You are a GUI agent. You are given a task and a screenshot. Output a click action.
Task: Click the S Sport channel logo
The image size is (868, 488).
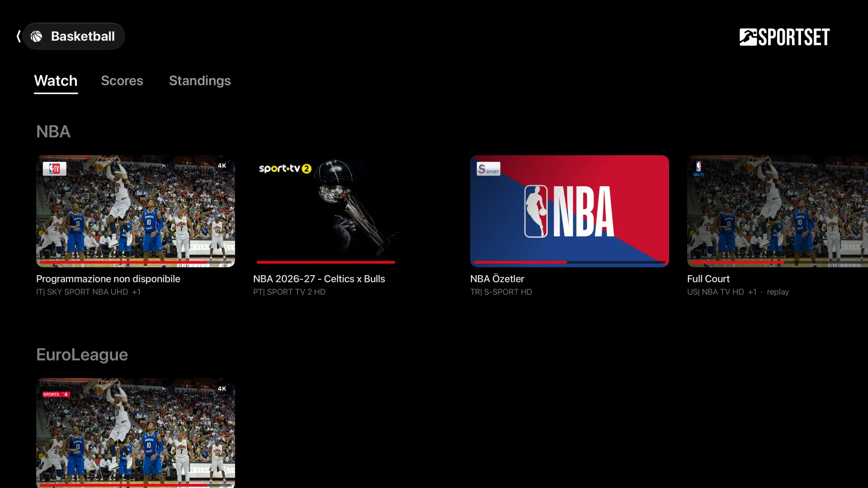click(489, 169)
